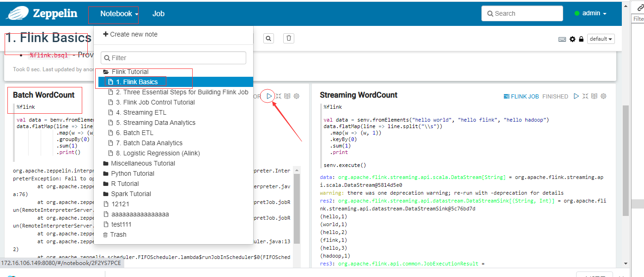Open 8. Logistic Regression (Alink) note
The image size is (644, 277).
(154, 153)
